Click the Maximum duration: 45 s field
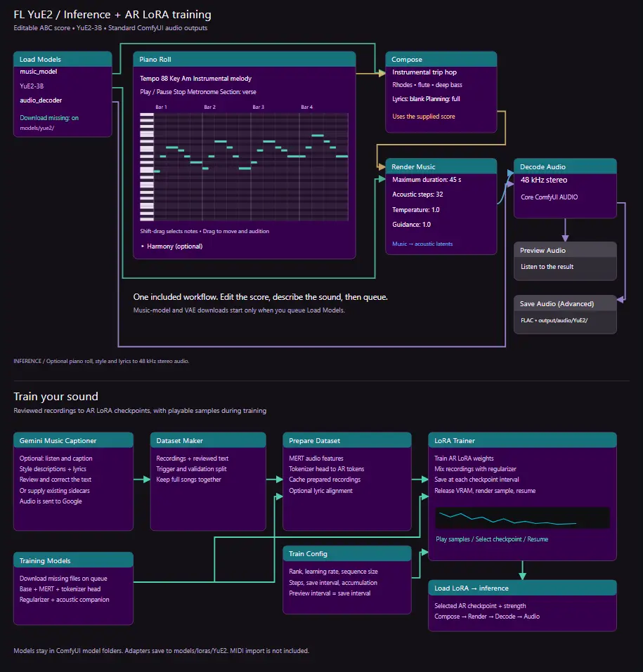The image size is (643, 672). coord(427,180)
